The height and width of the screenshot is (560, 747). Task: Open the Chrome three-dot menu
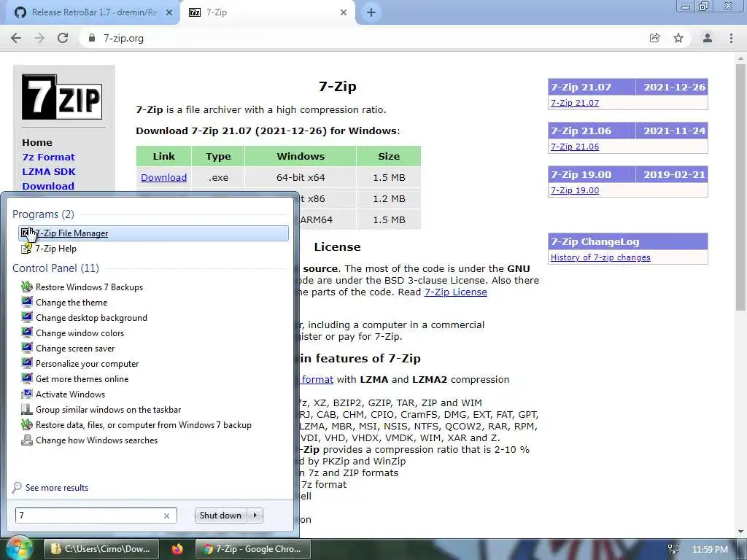tap(731, 38)
